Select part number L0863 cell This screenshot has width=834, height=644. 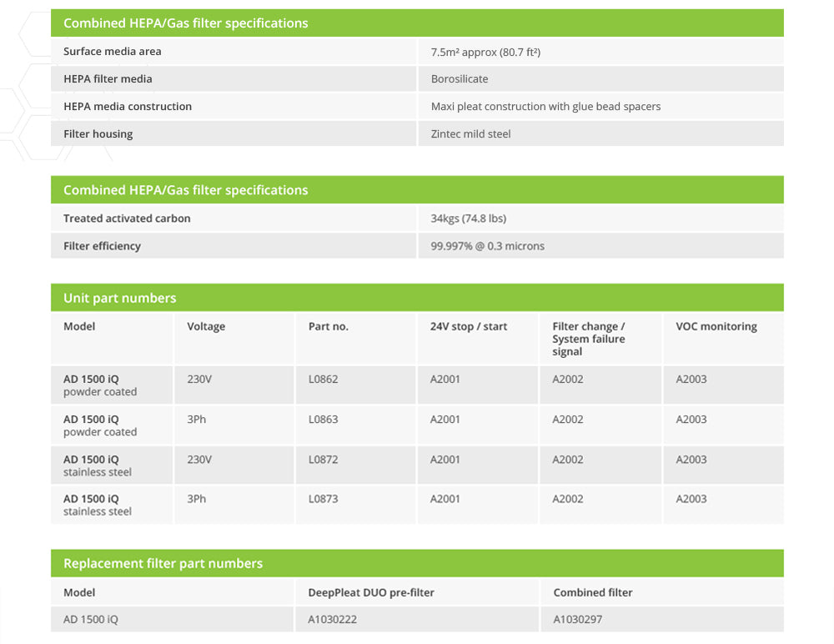coord(324,420)
